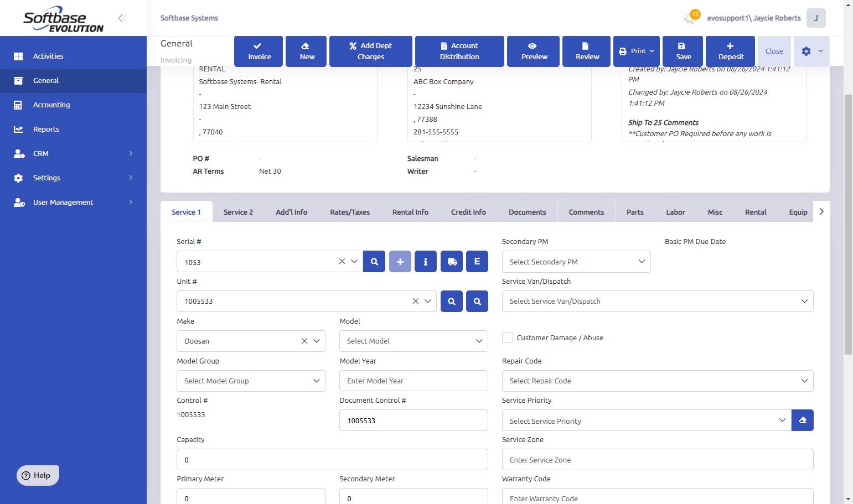Click the Warranty Code input field
The height and width of the screenshot is (504, 853).
coord(658,497)
